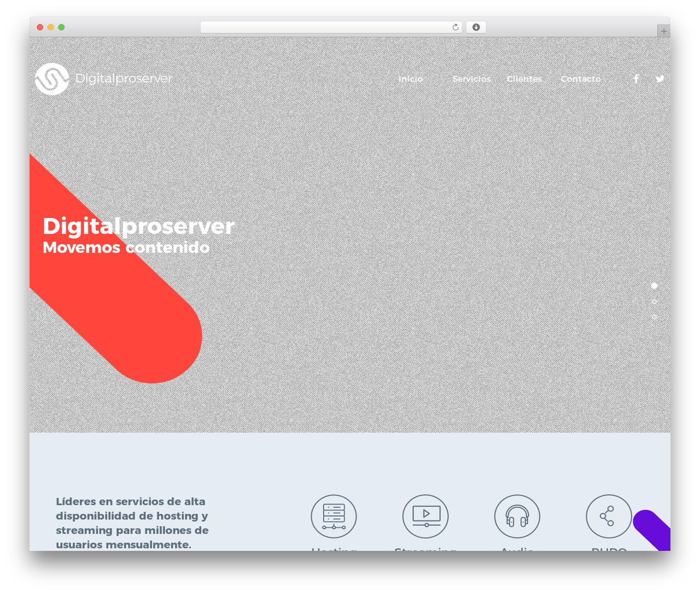This screenshot has width=700, height=593.
Task: Select the share network icon
Action: 609,516
